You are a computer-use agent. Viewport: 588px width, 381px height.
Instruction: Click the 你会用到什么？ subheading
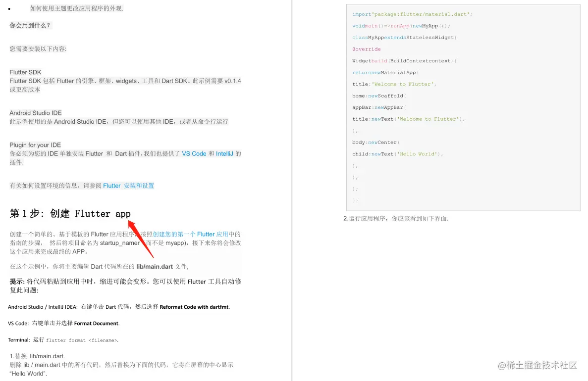tap(30, 25)
